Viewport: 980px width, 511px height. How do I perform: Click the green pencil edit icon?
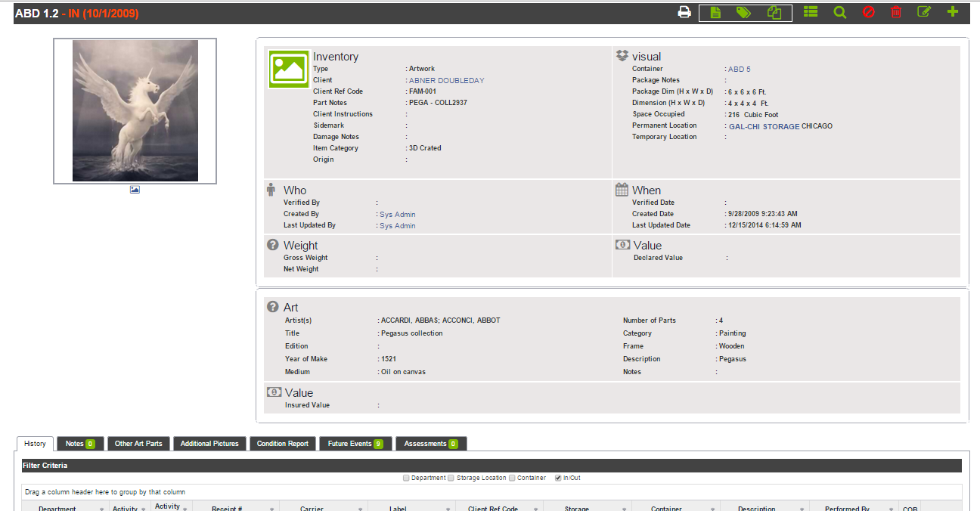(x=923, y=12)
